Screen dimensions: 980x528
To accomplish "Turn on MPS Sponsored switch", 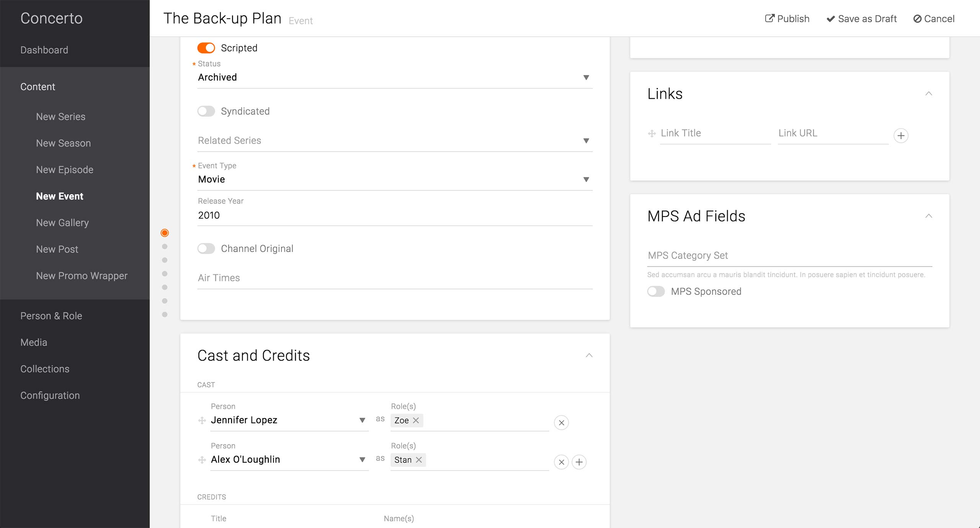I will pos(656,292).
